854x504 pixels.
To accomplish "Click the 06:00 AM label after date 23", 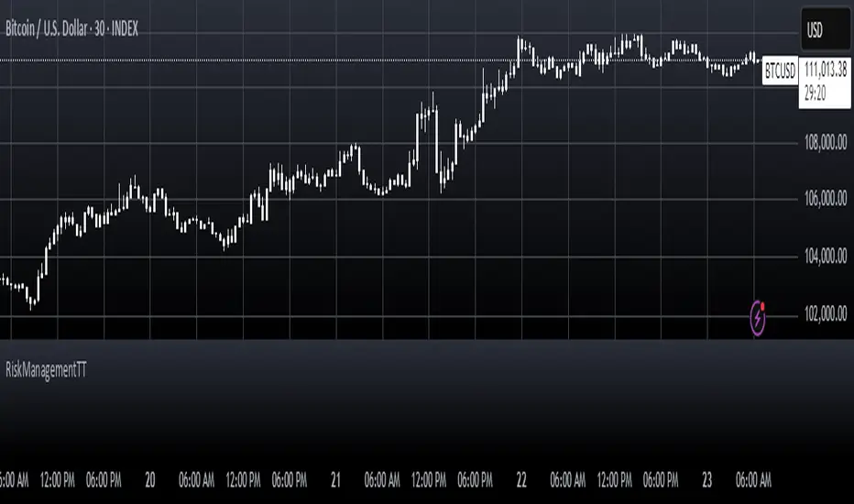I will pos(753,480).
